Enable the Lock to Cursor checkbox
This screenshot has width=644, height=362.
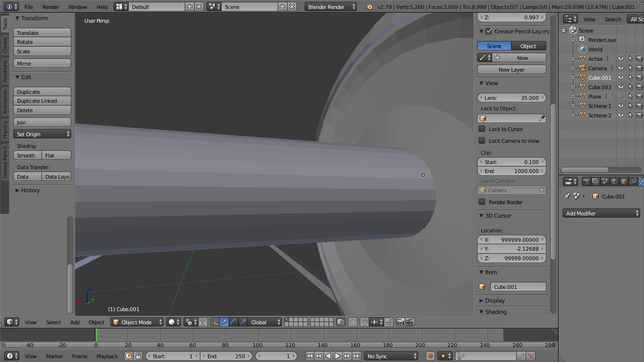(482, 129)
